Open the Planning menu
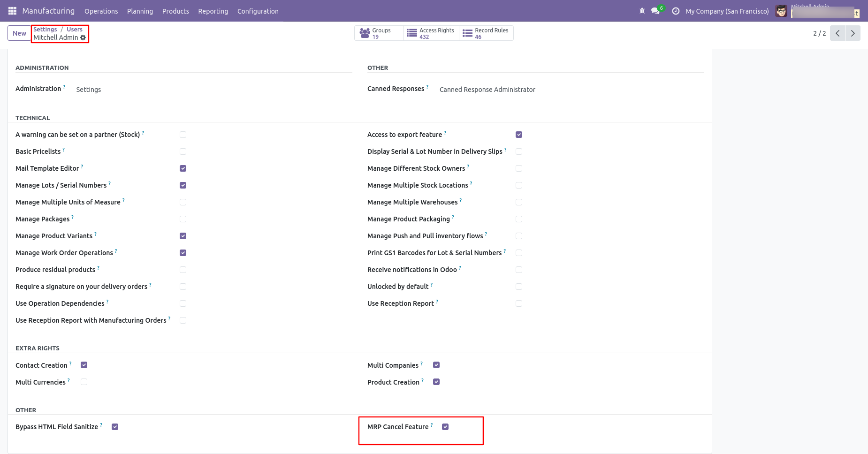The width and height of the screenshot is (868, 454). coord(140,11)
